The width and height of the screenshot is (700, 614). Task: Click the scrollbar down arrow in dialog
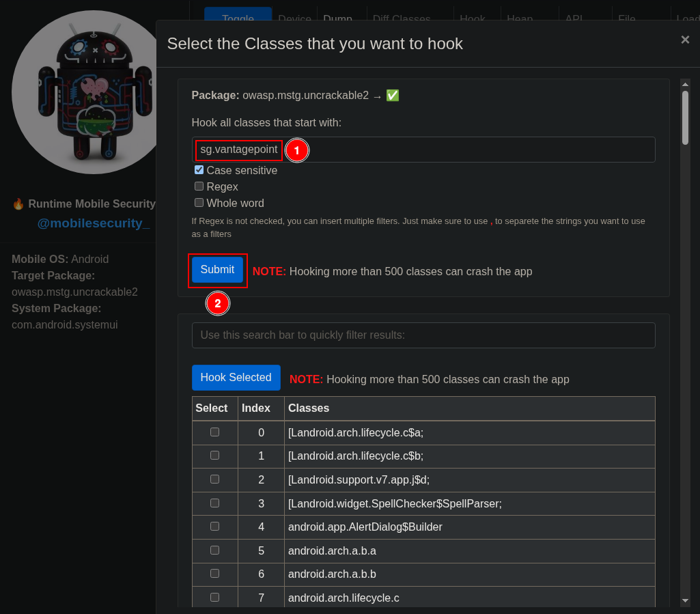click(685, 600)
